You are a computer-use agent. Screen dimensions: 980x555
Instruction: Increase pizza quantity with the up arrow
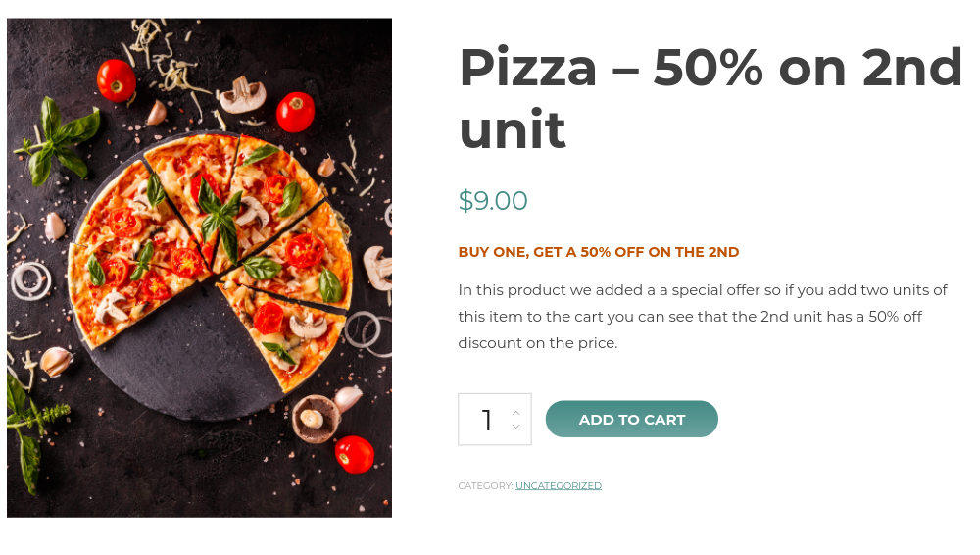pyautogui.click(x=515, y=412)
